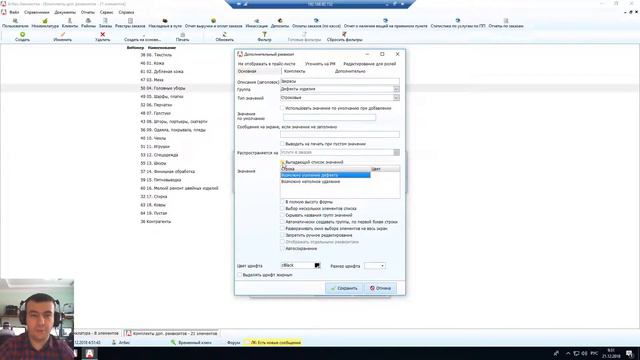The width and height of the screenshot is (640, 360).
Task: Click the Фильтр funnel icon
Action: [264, 35]
